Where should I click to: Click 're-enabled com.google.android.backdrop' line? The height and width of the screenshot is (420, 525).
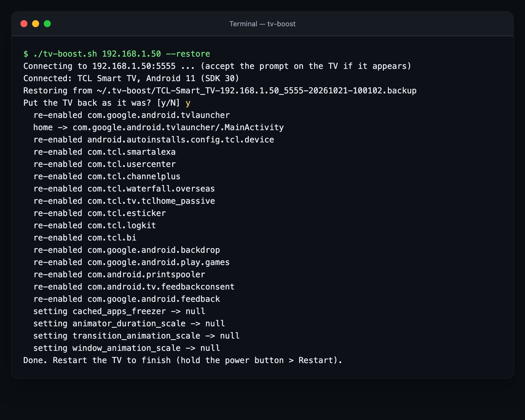(127, 250)
